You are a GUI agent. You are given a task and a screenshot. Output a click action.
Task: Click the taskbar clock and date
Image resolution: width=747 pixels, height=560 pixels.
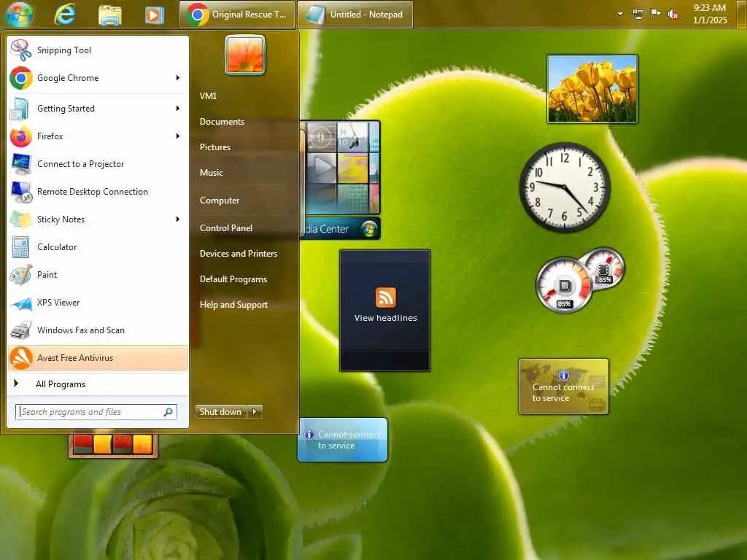(x=710, y=14)
